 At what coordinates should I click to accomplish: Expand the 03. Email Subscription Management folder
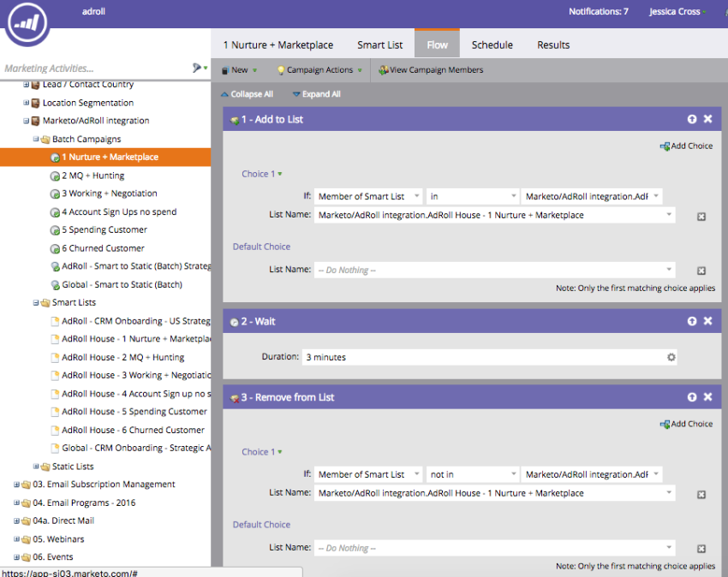coord(17,485)
